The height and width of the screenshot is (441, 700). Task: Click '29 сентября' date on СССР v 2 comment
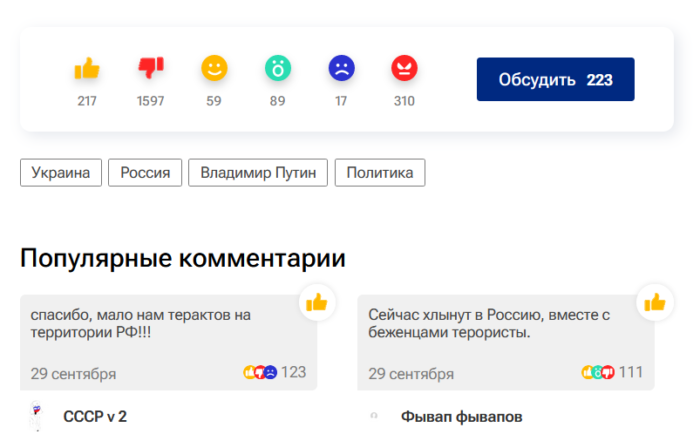tap(73, 374)
